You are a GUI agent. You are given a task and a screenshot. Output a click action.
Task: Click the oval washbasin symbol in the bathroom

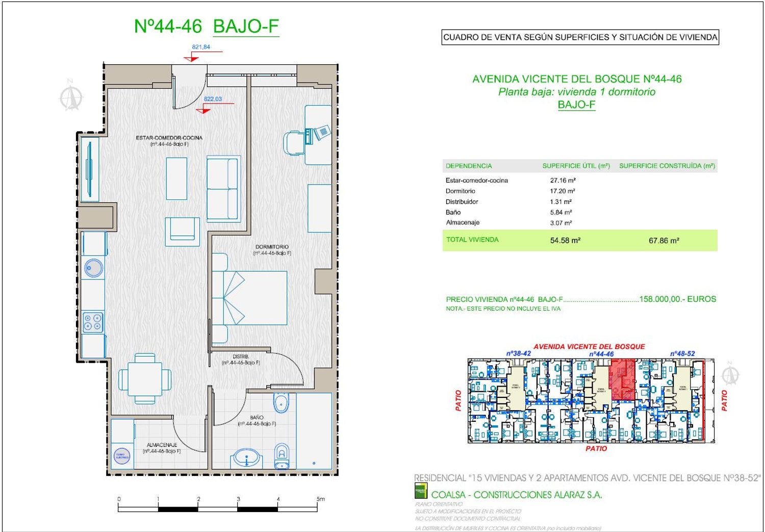247,458
